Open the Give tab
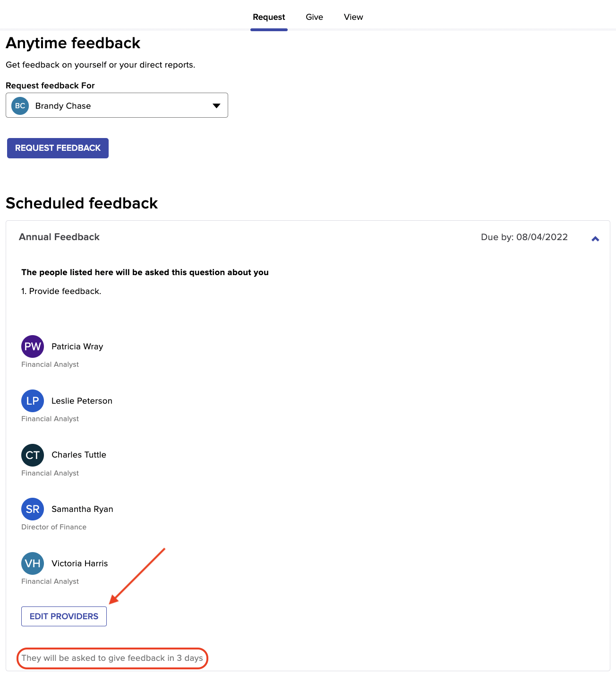This screenshot has height=675, width=616. (314, 17)
